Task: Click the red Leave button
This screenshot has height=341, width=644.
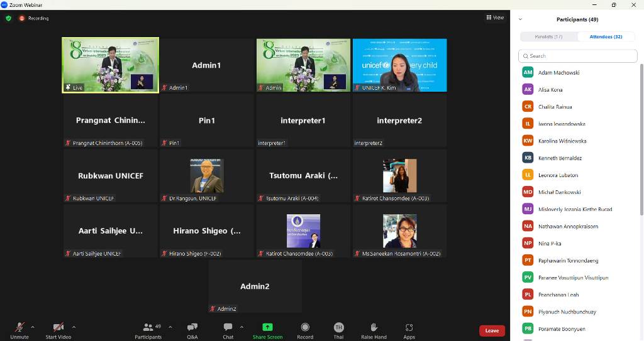Action: pos(492,331)
